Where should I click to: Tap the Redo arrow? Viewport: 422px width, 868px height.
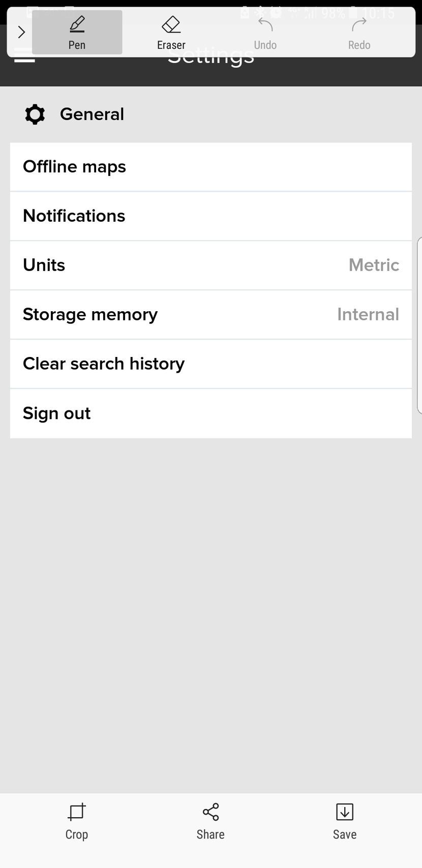pyautogui.click(x=359, y=32)
